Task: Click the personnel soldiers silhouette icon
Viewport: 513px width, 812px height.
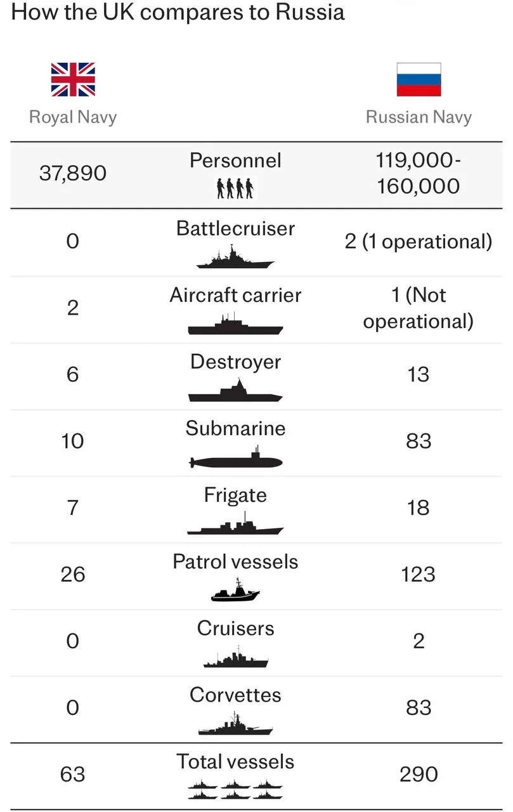Action: point(235,188)
